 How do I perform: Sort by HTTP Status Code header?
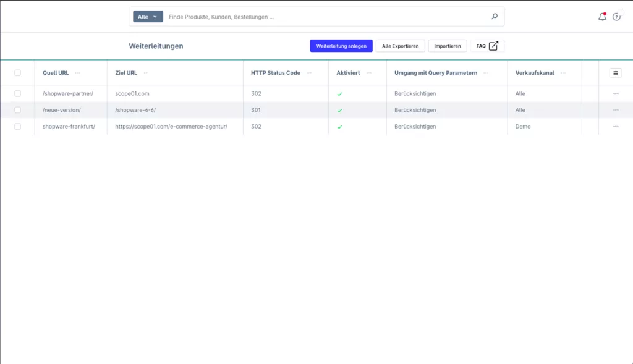275,73
